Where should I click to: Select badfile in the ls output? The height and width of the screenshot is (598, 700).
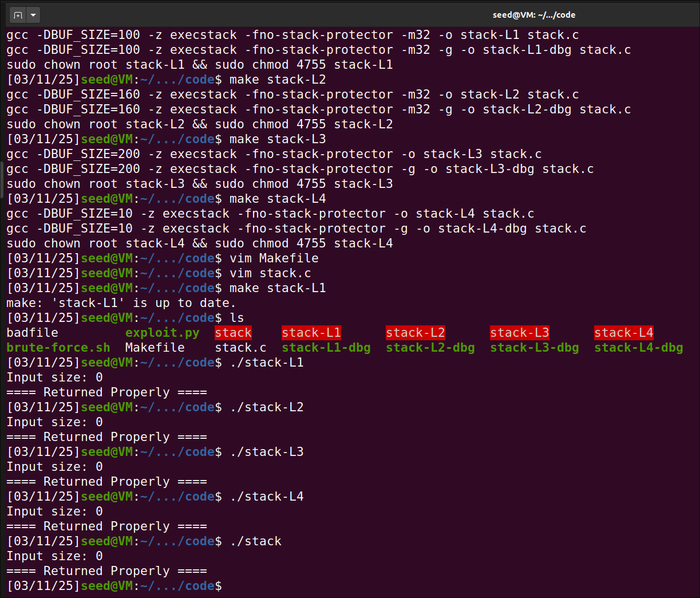33,333
